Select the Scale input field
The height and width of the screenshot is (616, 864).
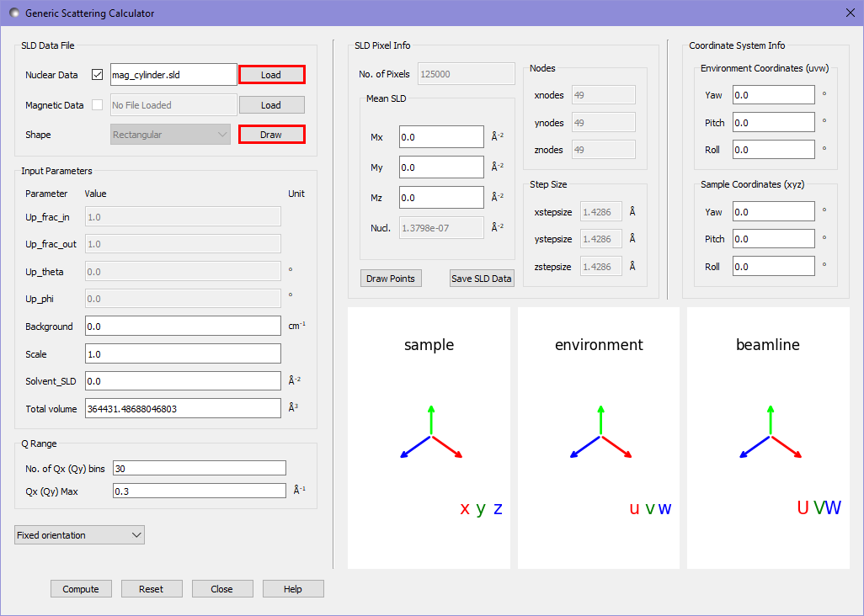point(183,353)
